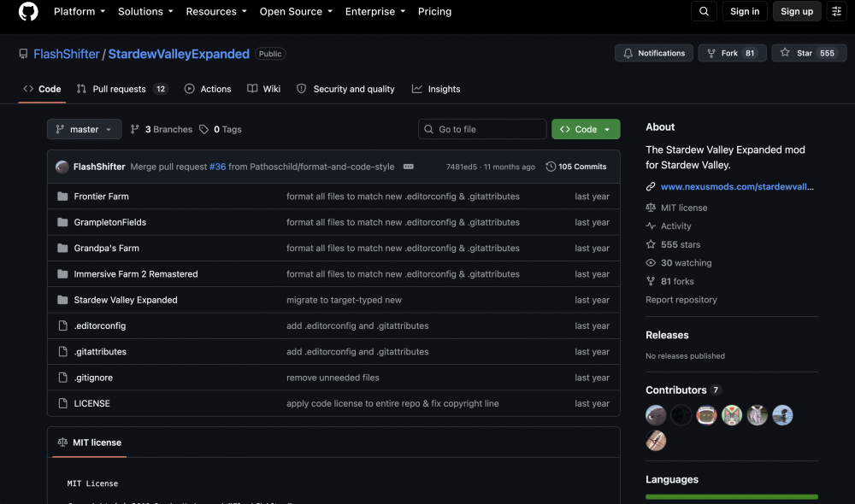Expand the Platform menu
Image resolution: width=855 pixels, height=504 pixels.
(x=79, y=11)
